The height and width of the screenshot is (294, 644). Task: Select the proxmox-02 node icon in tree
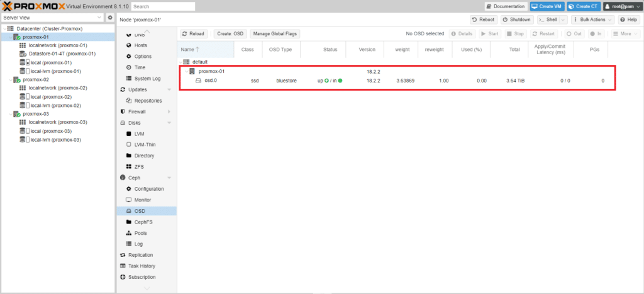[17, 80]
